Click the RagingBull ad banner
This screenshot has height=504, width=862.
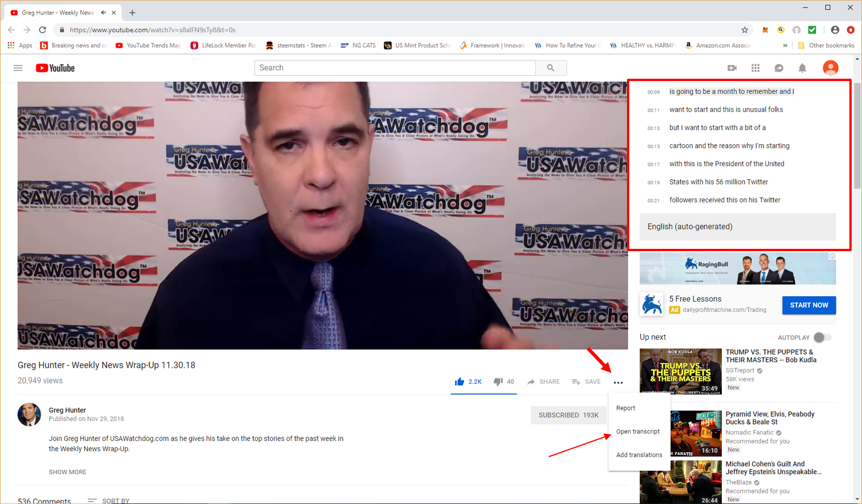[x=738, y=268]
